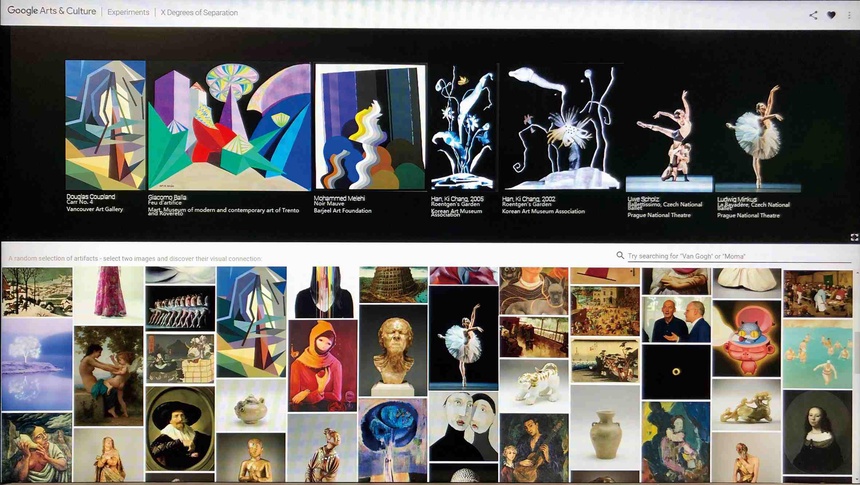The height and width of the screenshot is (485, 860).
Task: Select the Bruegel children's games town painting
Action: [x=605, y=311]
